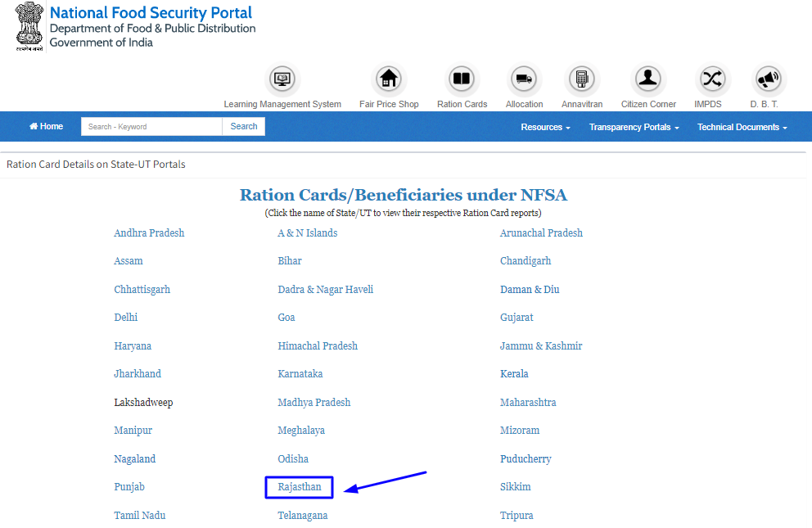Open Tamil Nadu link

[140, 515]
